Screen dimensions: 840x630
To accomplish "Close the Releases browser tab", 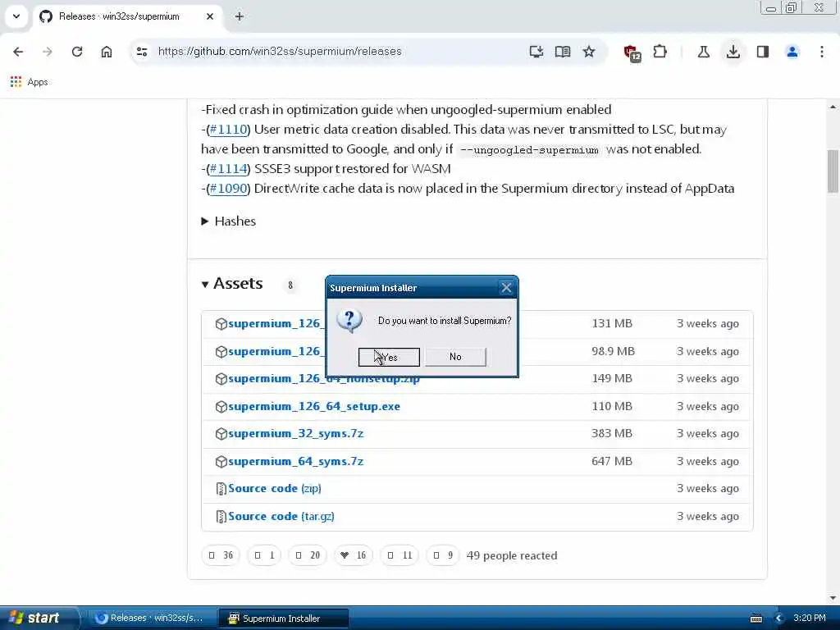I will (x=210, y=16).
